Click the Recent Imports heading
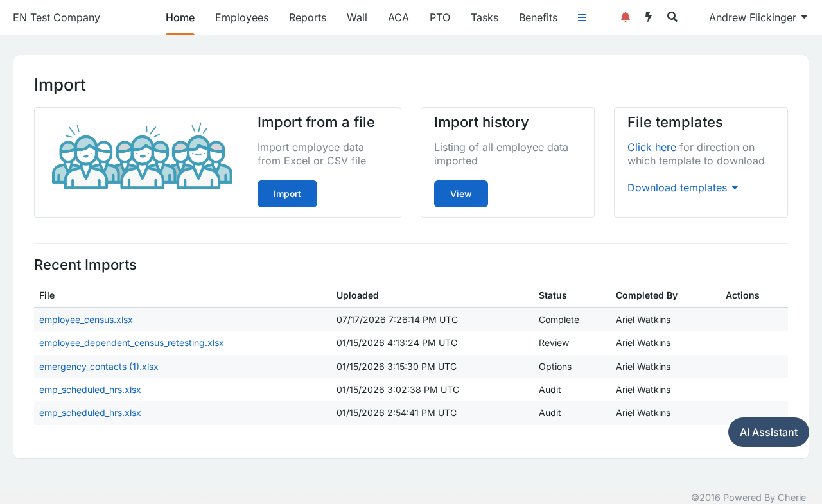The image size is (822, 504). tap(85, 265)
